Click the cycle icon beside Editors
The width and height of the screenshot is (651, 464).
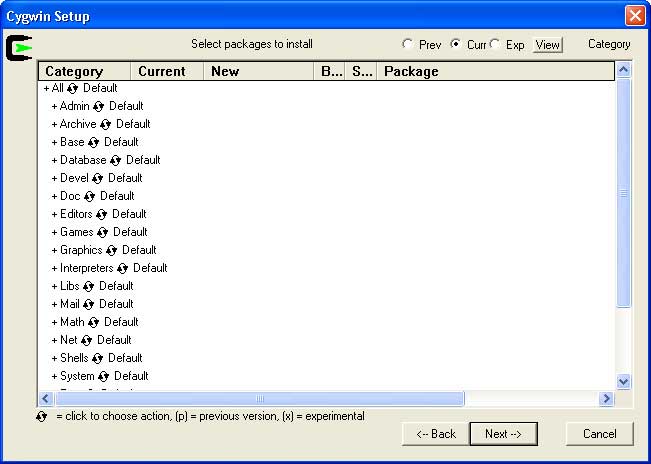tap(102, 215)
